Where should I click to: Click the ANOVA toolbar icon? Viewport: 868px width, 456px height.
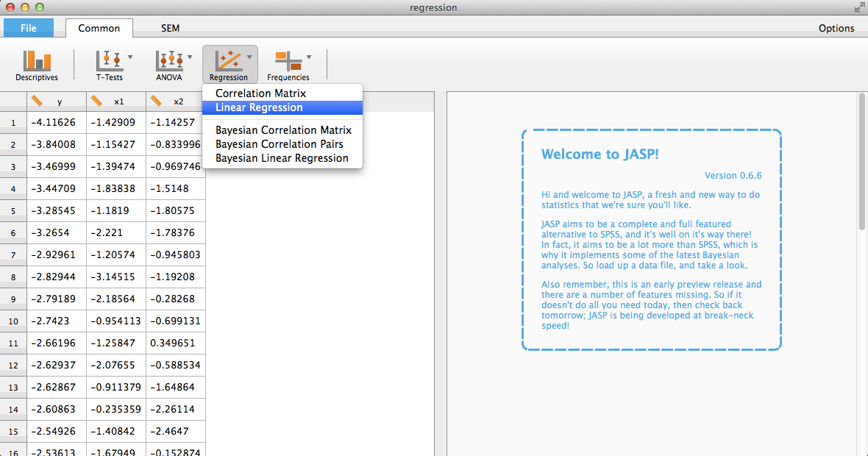click(x=169, y=61)
